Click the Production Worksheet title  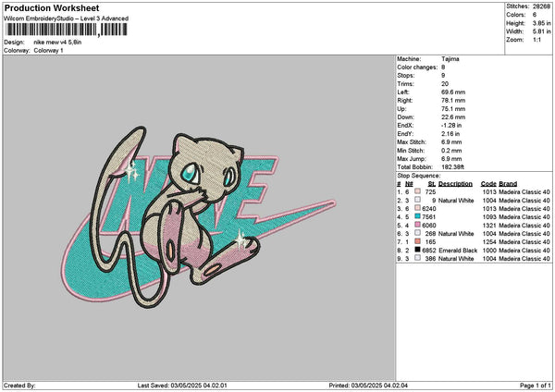tap(52, 7)
